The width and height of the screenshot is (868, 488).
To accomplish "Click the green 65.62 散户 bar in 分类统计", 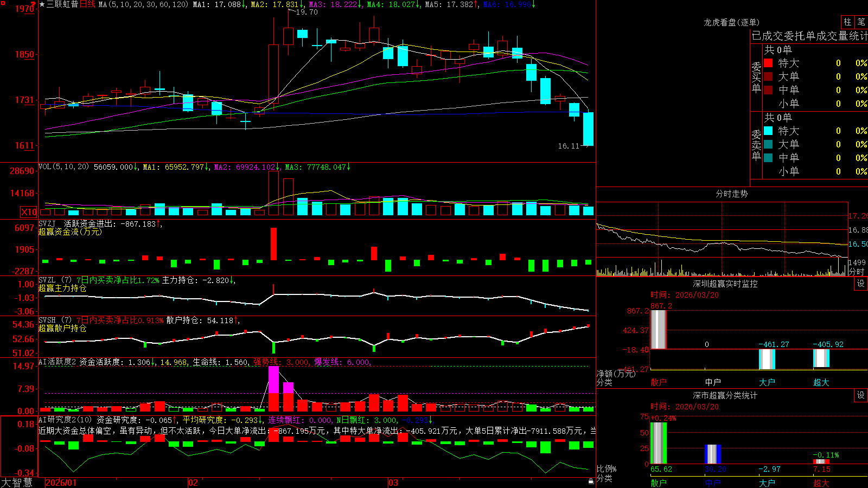I will coord(659,443).
